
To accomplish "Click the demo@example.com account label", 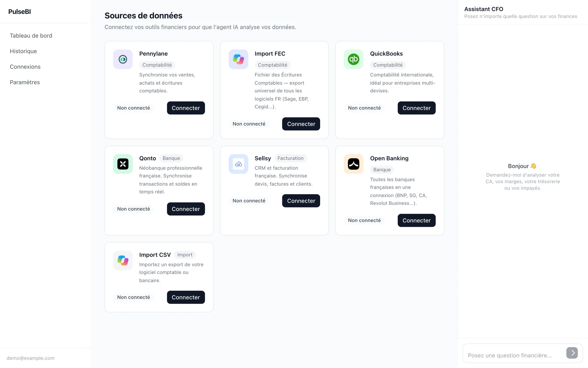I will click(x=30, y=358).
